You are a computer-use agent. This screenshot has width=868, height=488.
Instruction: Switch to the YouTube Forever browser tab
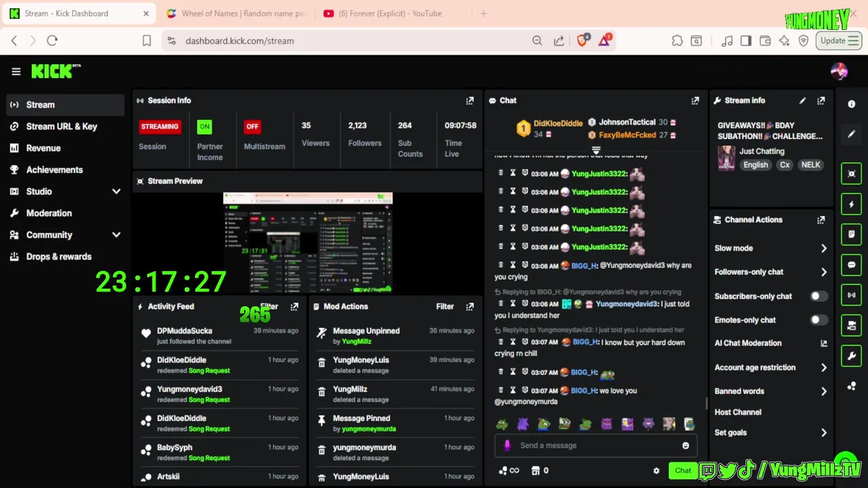[x=390, y=14]
